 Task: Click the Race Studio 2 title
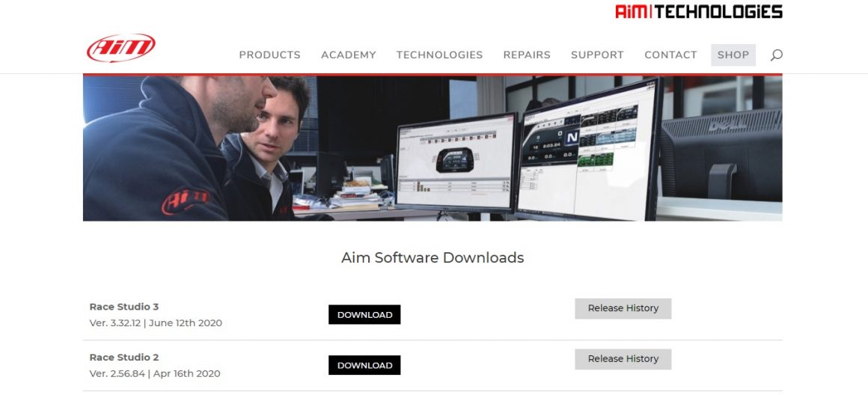(x=124, y=358)
